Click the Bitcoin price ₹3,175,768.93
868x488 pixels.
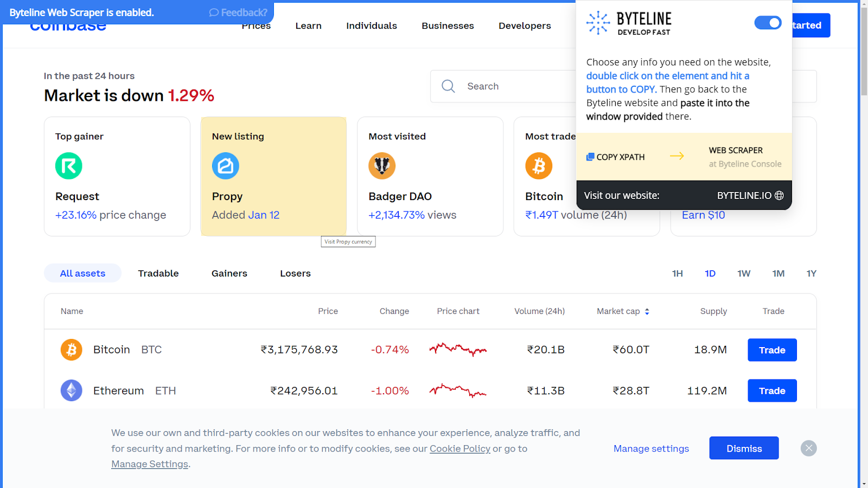tap(299, 350)
